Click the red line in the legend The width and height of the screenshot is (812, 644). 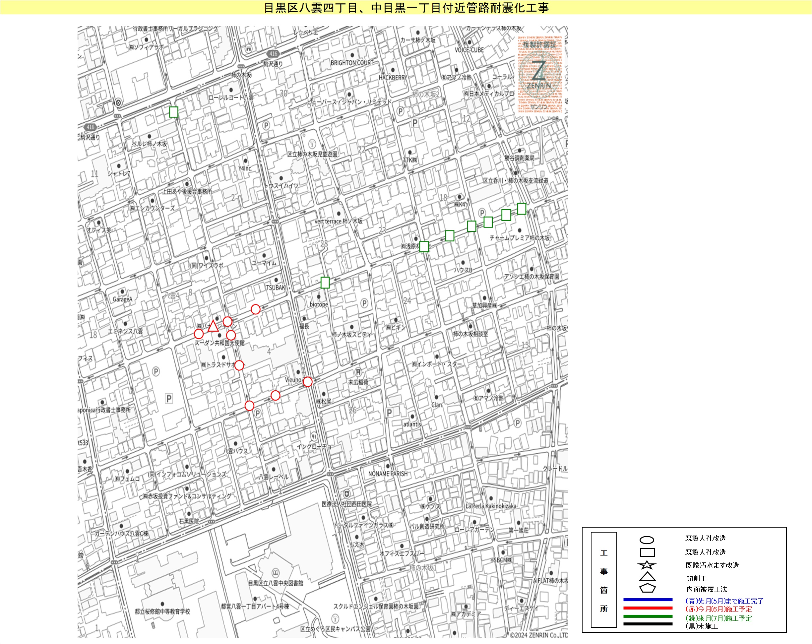pyautogui.click(x=648, y=608)
